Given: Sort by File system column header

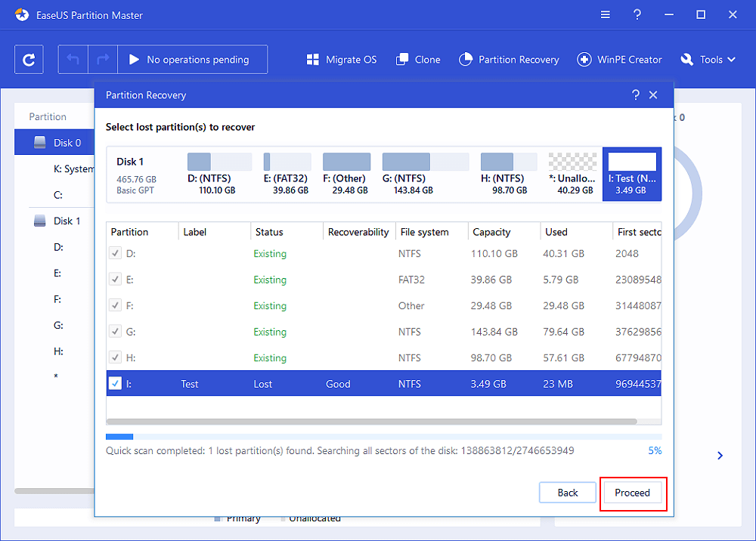Looking at the screenshot, I should pyautogui.click(x=432, y=232).
